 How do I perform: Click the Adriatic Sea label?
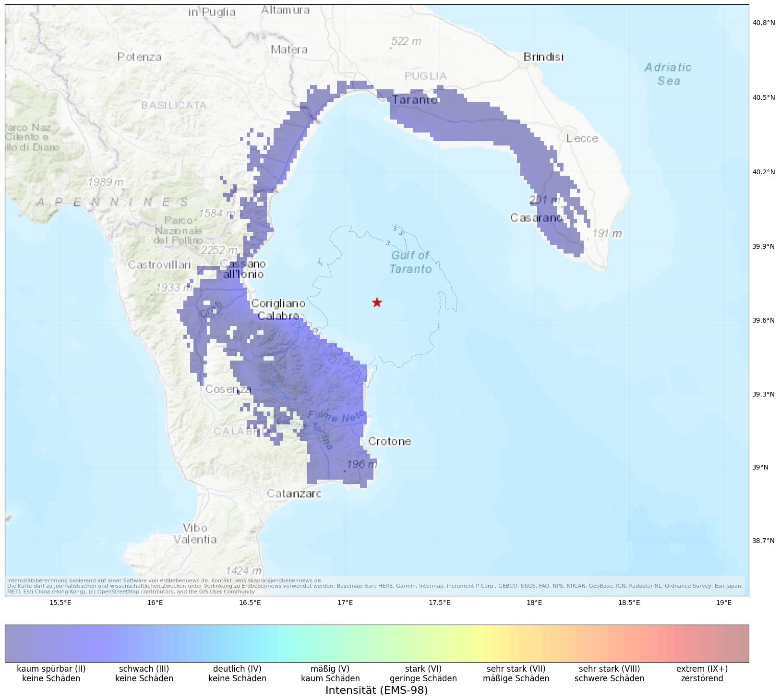668,74
